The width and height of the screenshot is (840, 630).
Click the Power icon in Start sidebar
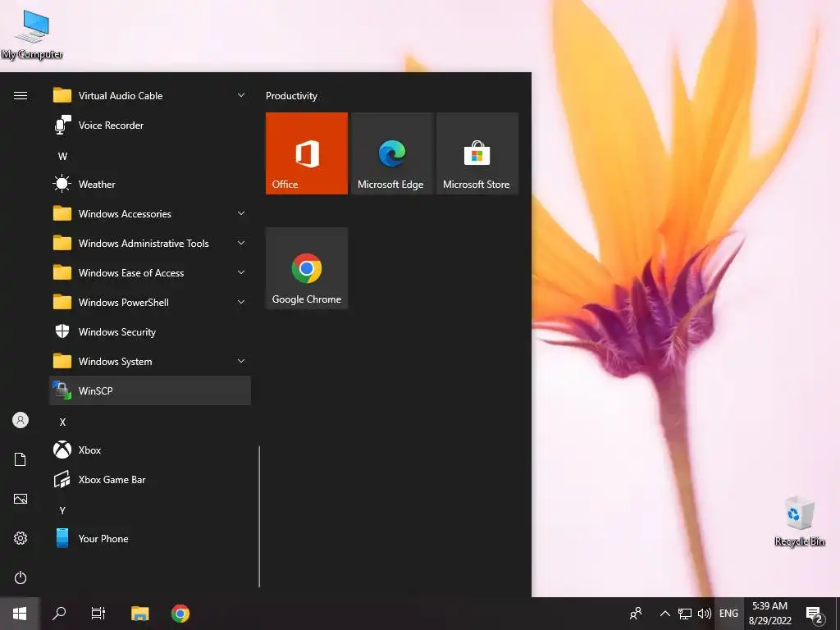21,578
